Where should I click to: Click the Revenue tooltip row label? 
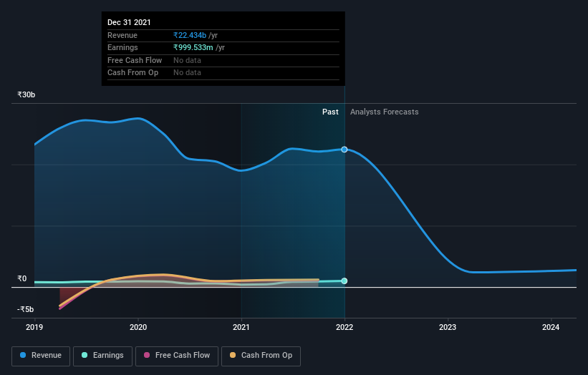click(x=122, y=35)
